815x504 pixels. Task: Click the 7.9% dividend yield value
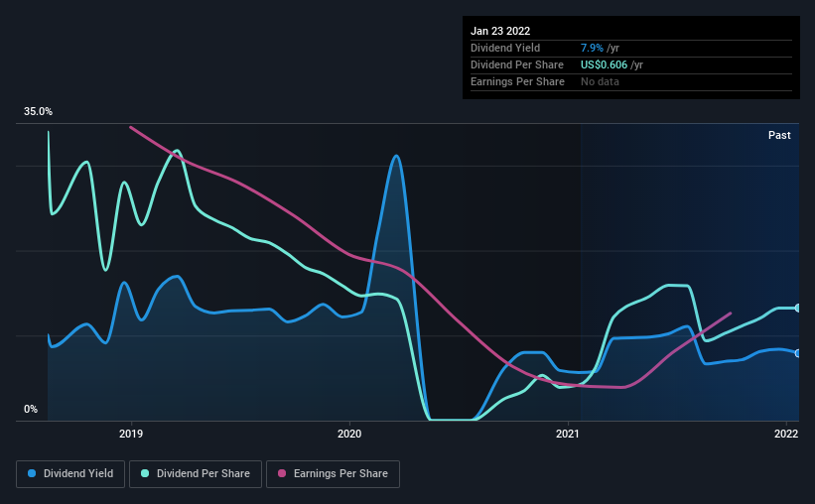coord(592,48)
